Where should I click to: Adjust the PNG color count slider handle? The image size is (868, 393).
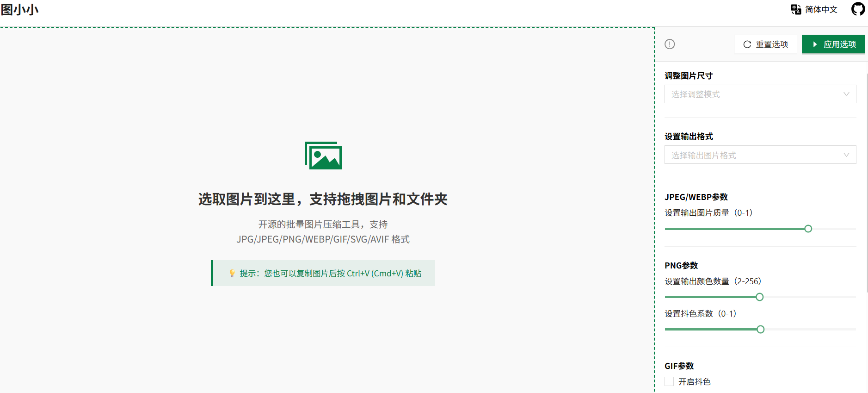pos(759,297)
